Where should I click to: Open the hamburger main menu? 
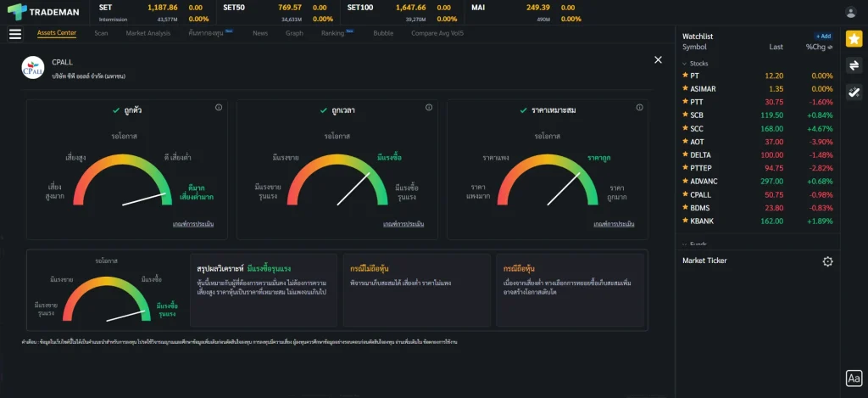14,34
